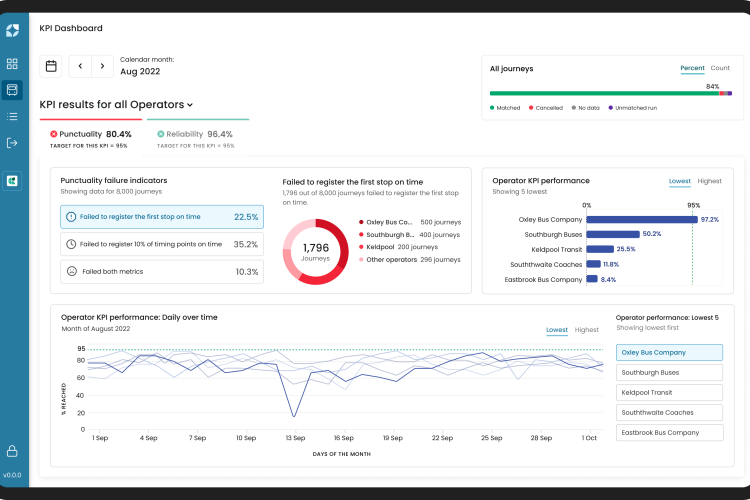The height and width of the screenshot is (500, 750).
Task: Select Failed to register 10% timing points row
Action: (x=162, y=244)
